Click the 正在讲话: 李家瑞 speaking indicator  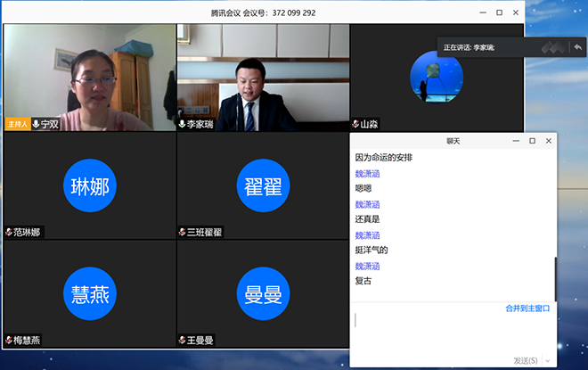[470, 47]
